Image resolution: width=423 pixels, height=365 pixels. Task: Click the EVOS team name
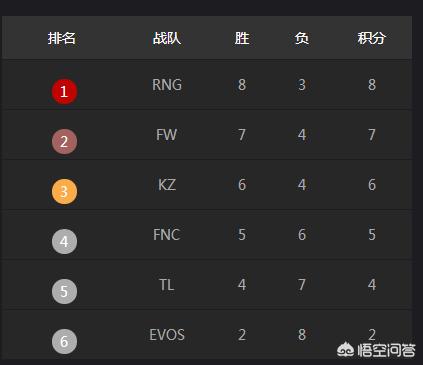coord(167,335)
